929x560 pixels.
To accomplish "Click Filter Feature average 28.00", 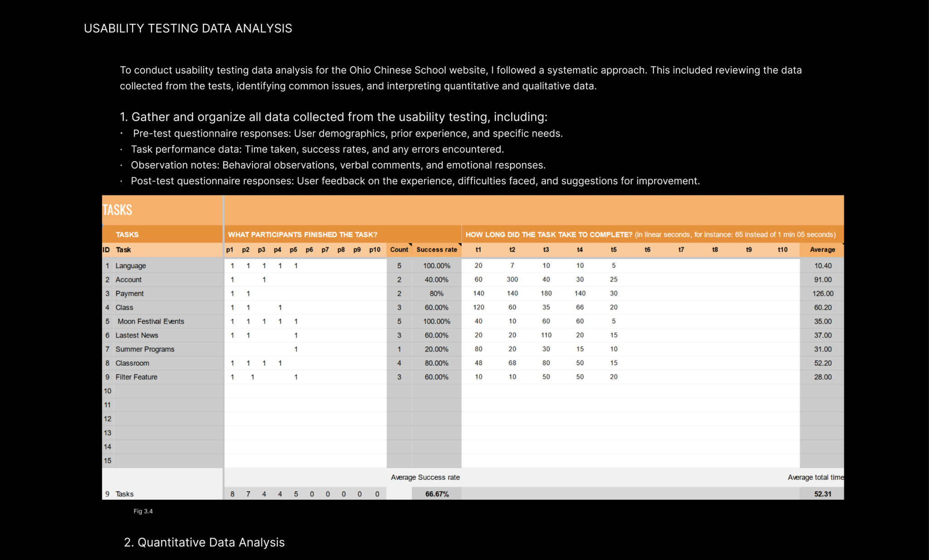I will point(823,377).
